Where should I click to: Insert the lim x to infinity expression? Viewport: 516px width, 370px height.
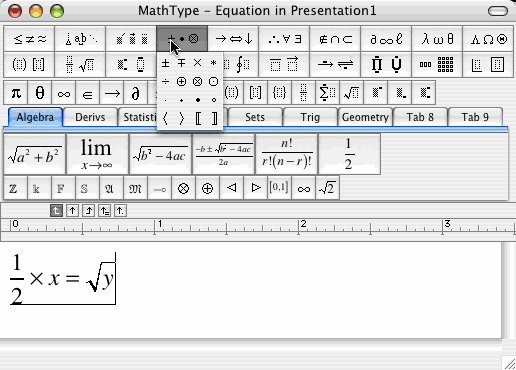(x=97, y=154)
